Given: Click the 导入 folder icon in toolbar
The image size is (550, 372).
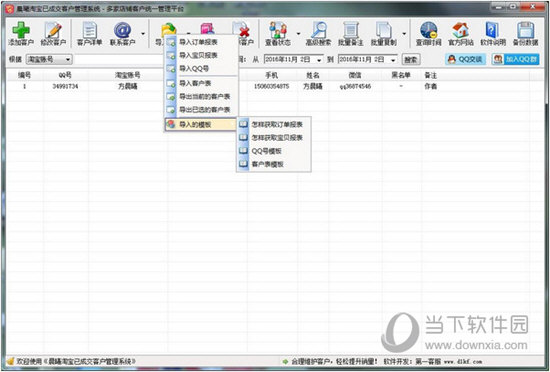Looking at the screenshot, I should (x=169, y=29).
